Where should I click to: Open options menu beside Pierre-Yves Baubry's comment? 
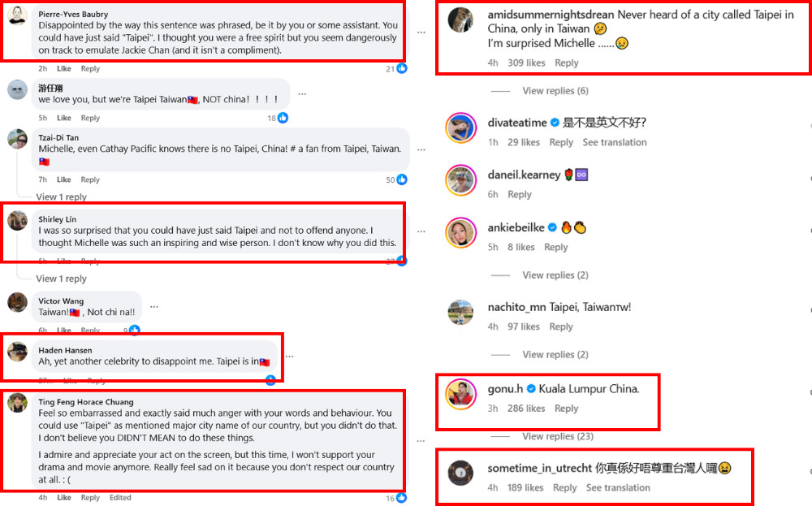coord(421,32)
